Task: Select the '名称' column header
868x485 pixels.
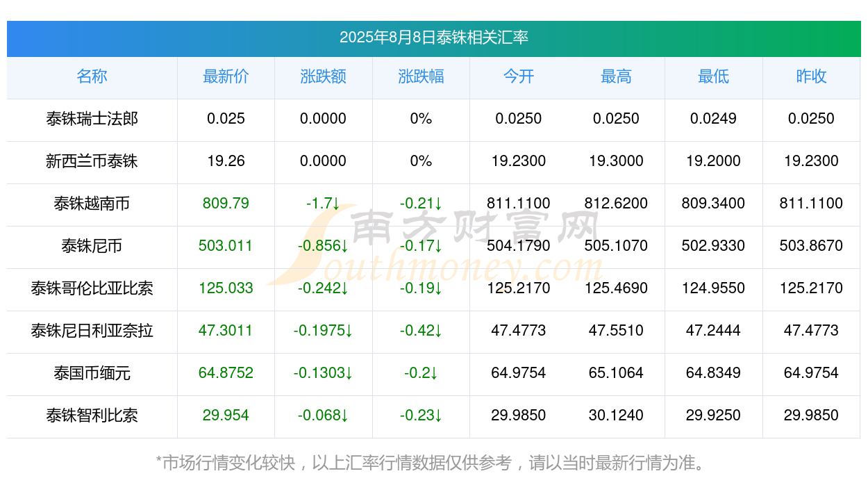Action: click(x=92, y=76)
